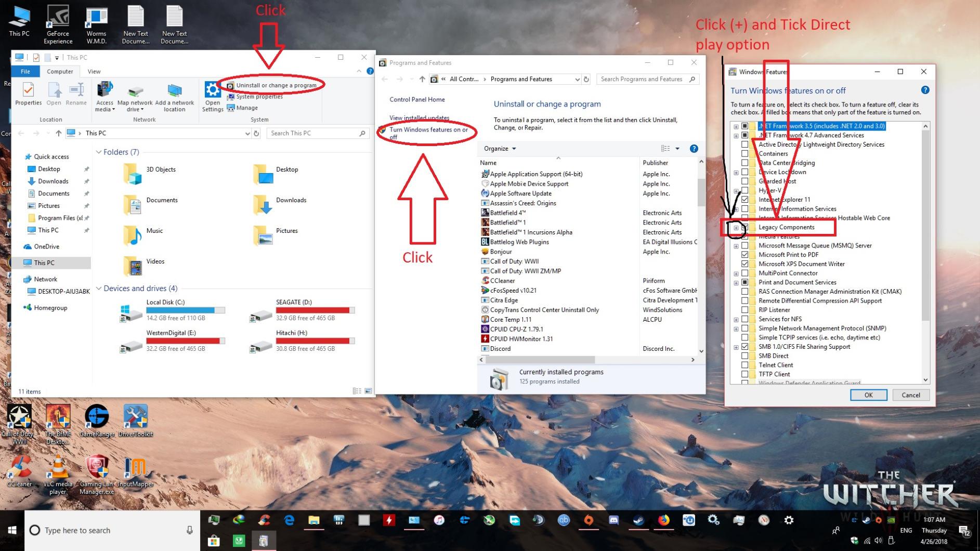Expand the Legacy Components tree node

[736, 228]
